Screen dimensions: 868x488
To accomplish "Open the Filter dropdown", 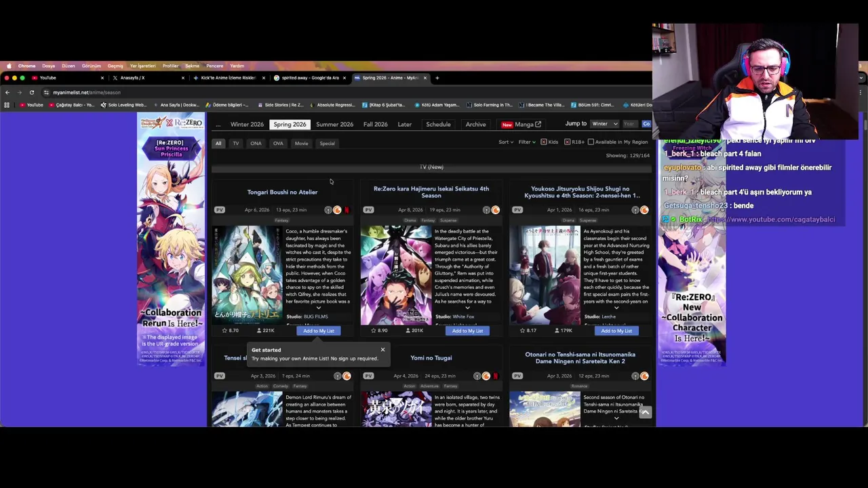I will click(x=527, y=142).
